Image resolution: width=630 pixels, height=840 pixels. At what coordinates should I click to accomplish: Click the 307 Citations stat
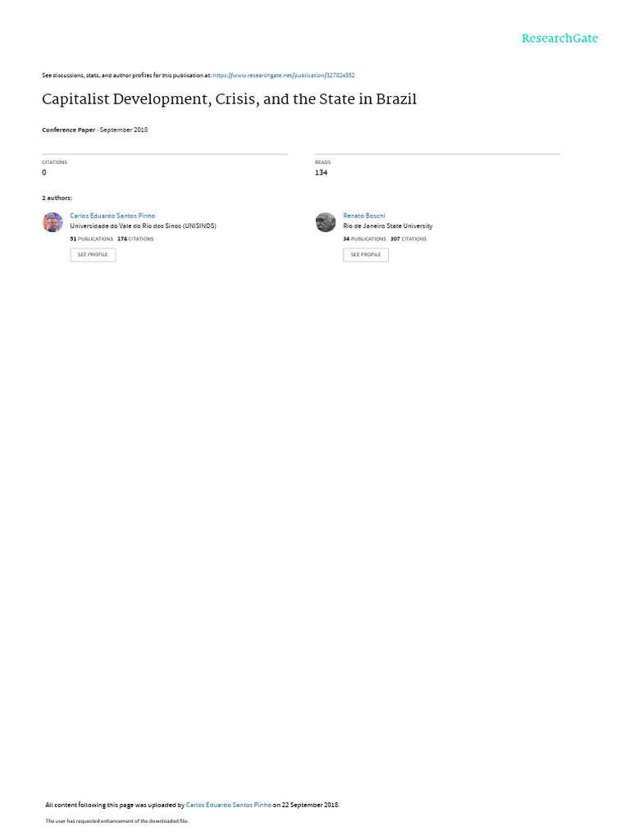(x=409, y=239)
